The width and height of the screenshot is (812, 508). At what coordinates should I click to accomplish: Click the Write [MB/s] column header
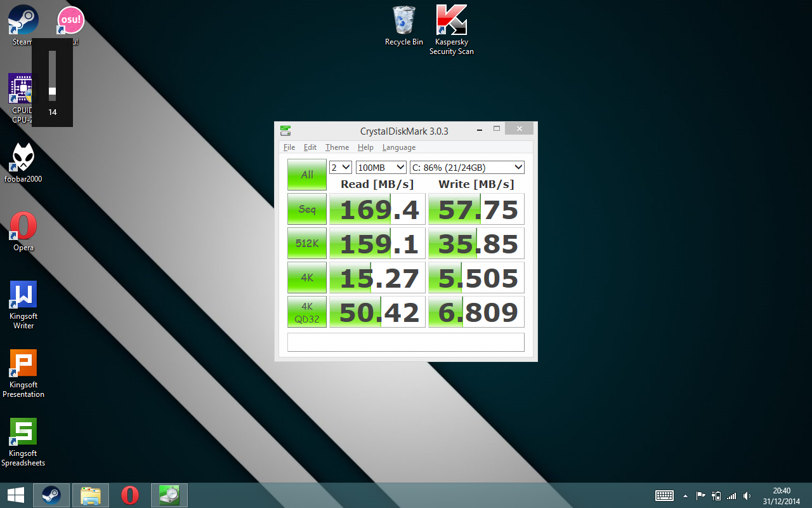coord(476,184)
